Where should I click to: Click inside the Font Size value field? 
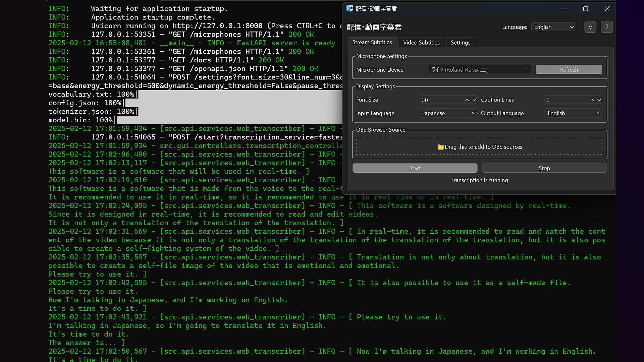[440, 100]
